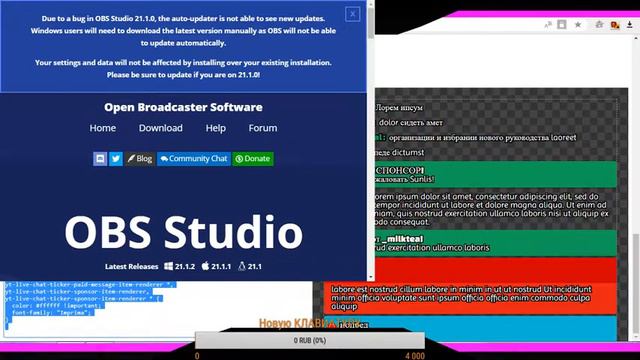Screen dimensions: 640x360
Task: Go to the Download menu item
Action: tap(160, 128)
